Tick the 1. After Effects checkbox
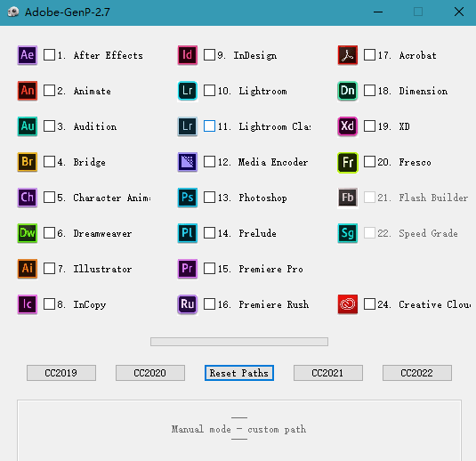The width and height of the screenshot is (476, 461). (49, 55)
